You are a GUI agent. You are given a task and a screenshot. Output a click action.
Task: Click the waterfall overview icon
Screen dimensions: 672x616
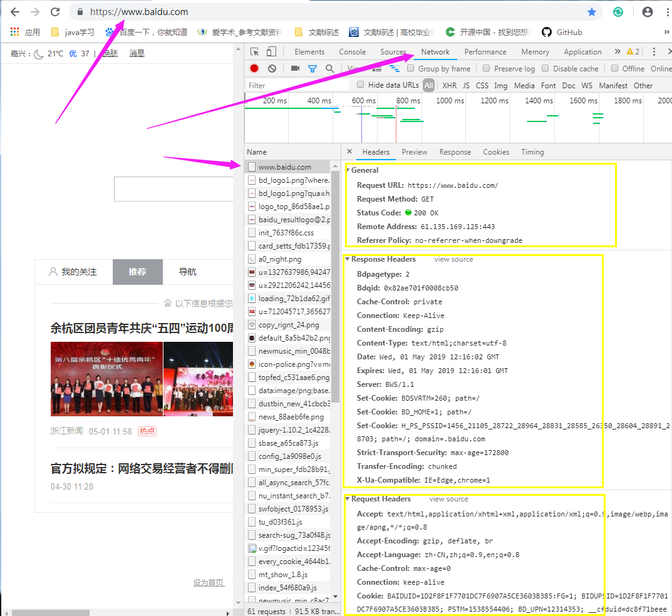pyautogui.click(x=395, y=68)
